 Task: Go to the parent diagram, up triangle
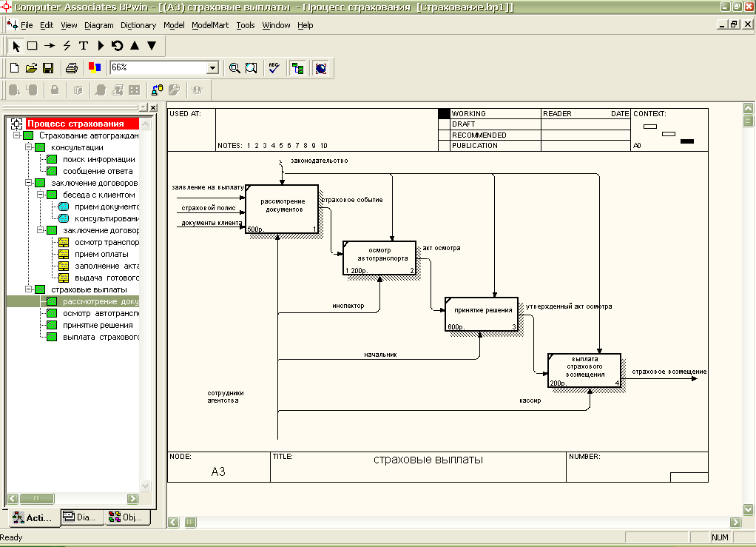coord(135,46)
